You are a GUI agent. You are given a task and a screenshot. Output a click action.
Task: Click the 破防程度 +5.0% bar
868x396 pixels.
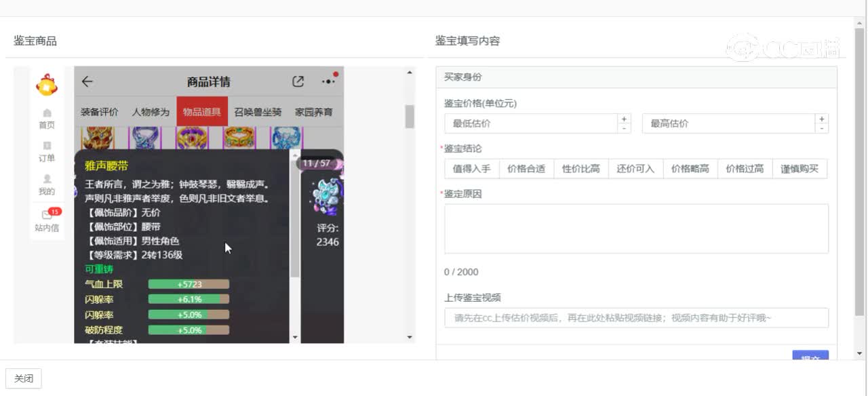tap(189, 330)
